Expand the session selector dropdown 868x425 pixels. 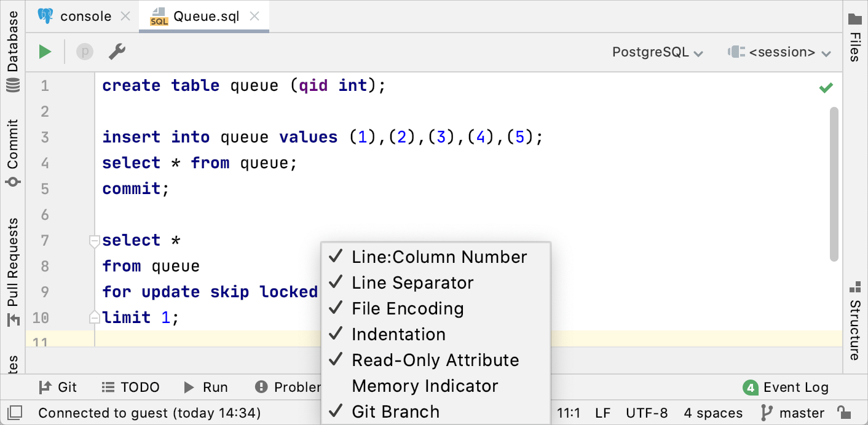coord(779,53)
